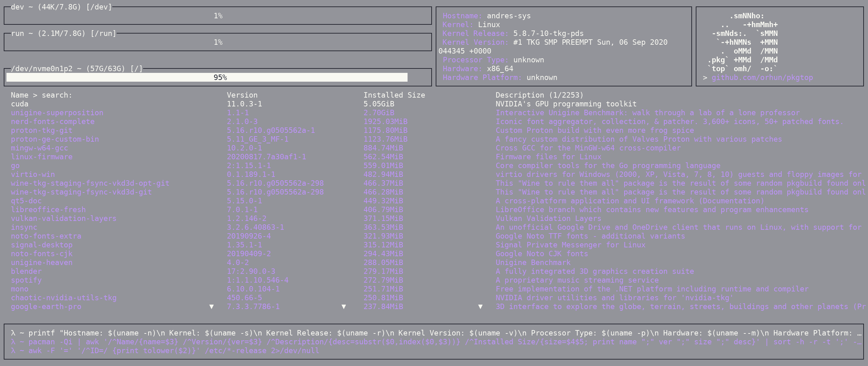Click the Name search header
868x366 pixels.
click(x=41, y=95)
